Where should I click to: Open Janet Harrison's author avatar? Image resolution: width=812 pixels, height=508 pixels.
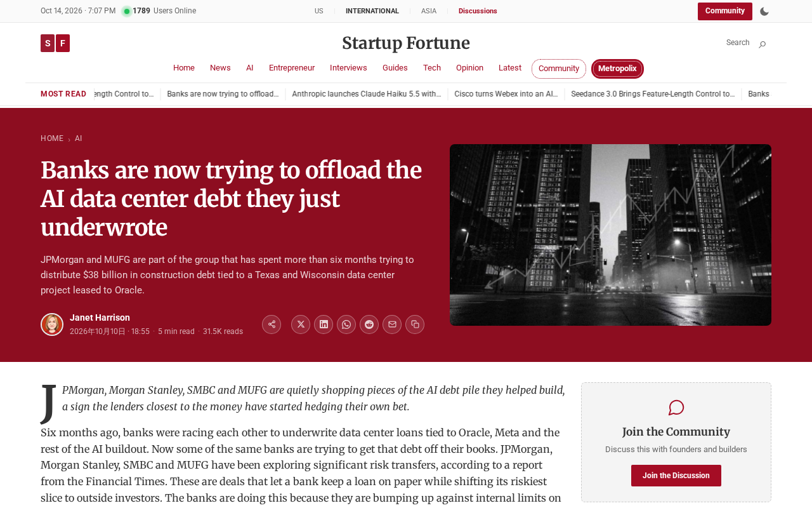pos(52,324)
